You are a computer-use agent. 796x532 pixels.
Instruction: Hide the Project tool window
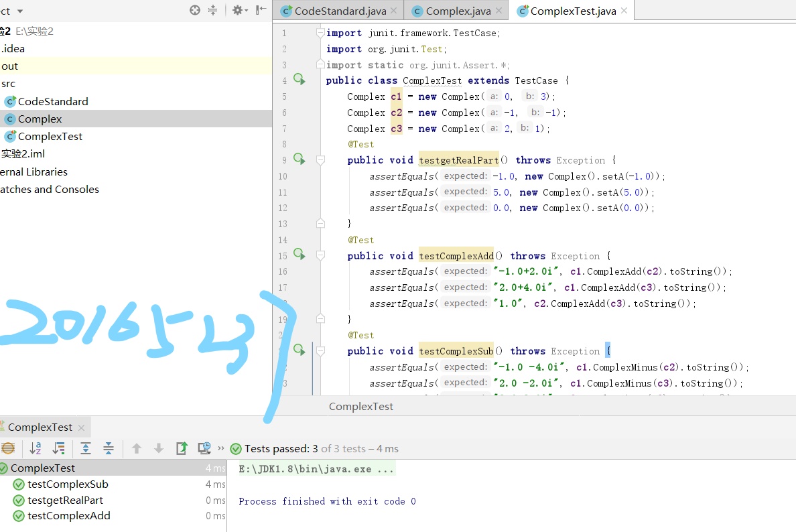tap(261, 9)
